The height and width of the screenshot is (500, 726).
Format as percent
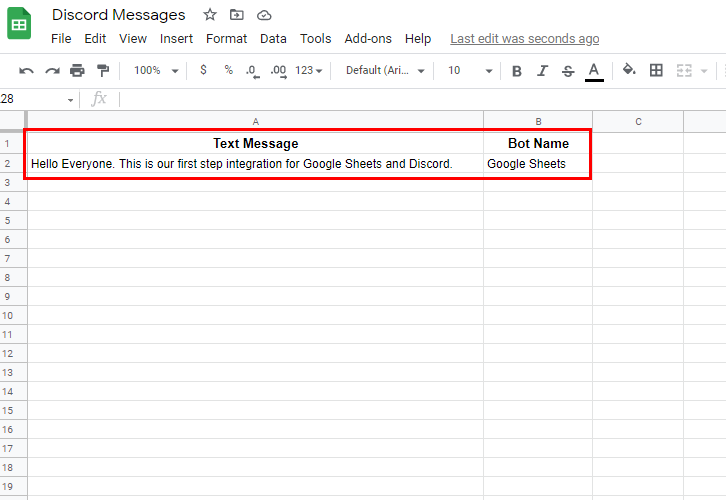[228, 70]
